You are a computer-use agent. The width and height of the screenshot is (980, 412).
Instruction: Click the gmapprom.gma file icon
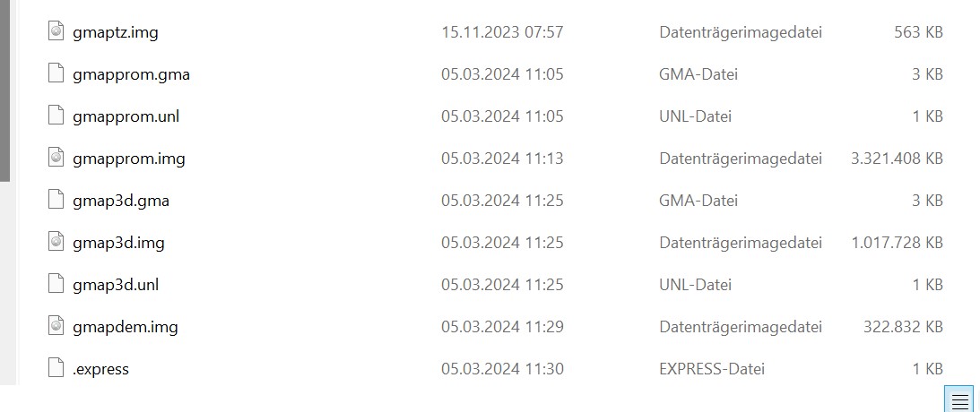click(x=56, y=73)
